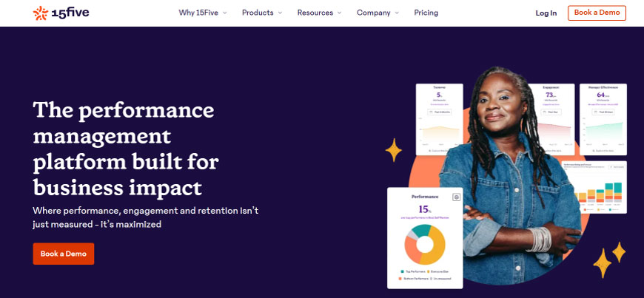Click the Log In link

point(546,13)
